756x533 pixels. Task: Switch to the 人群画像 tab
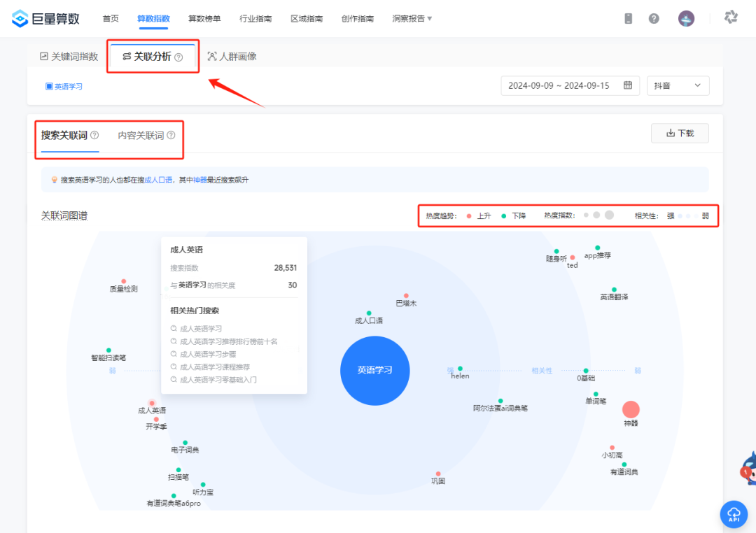[232, 56]
